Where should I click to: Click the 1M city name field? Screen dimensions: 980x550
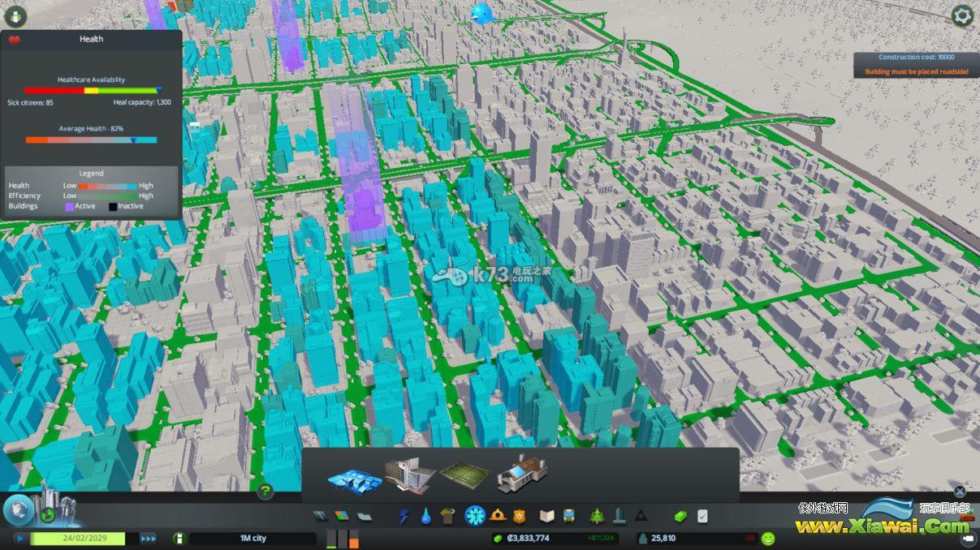(253, 538)
